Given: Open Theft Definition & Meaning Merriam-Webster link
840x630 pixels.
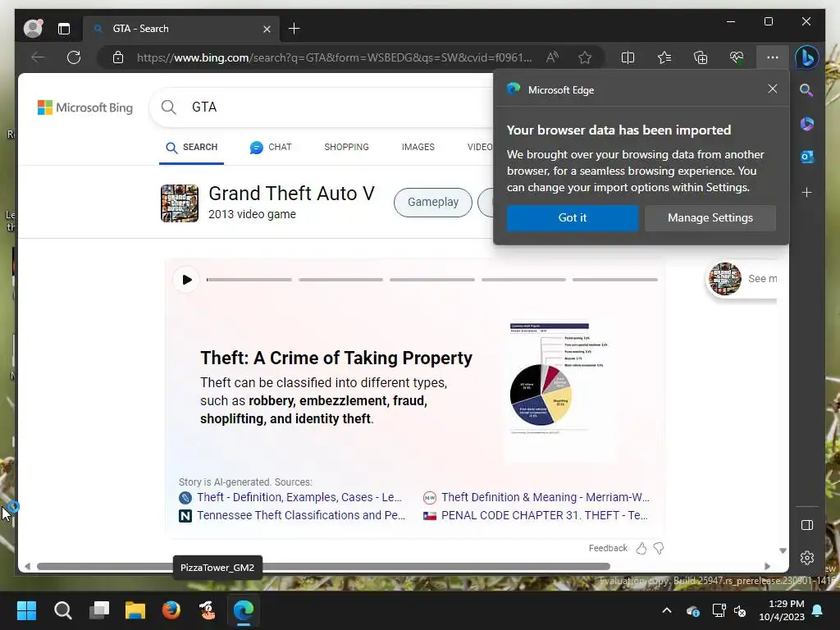Looking at the screenshot, I should click(x=546, y=498).
